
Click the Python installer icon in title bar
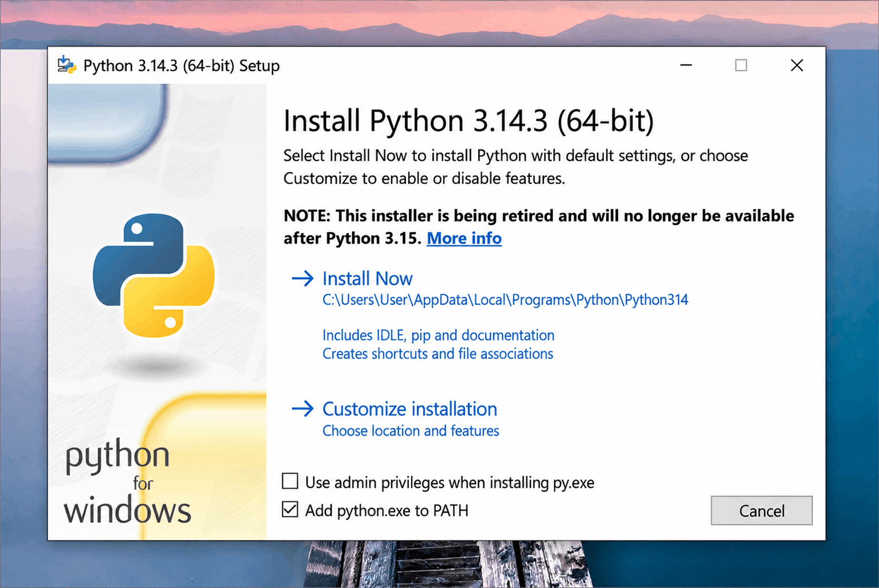[x=67, y=65]
